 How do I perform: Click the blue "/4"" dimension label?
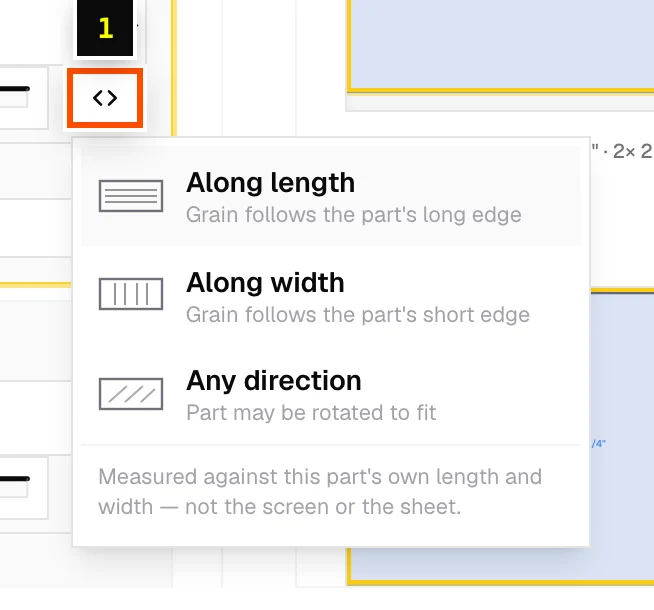(x=599, y=444)
